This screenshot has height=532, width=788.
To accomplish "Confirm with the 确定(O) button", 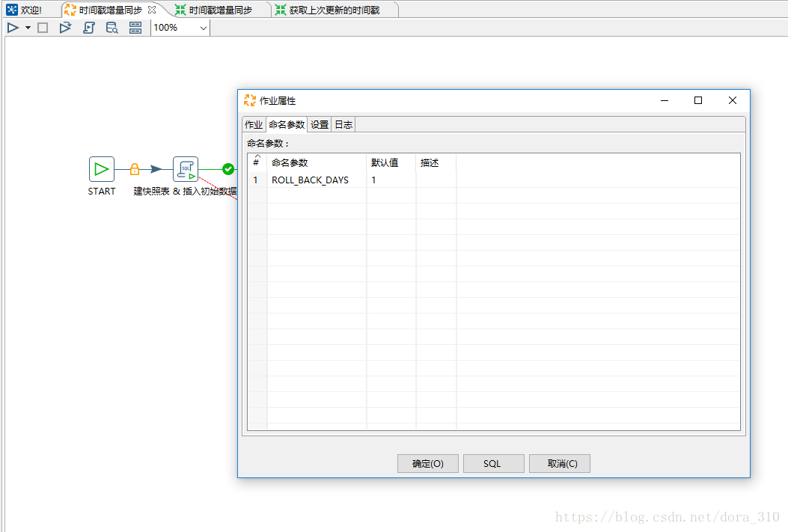I will [428, 464].
